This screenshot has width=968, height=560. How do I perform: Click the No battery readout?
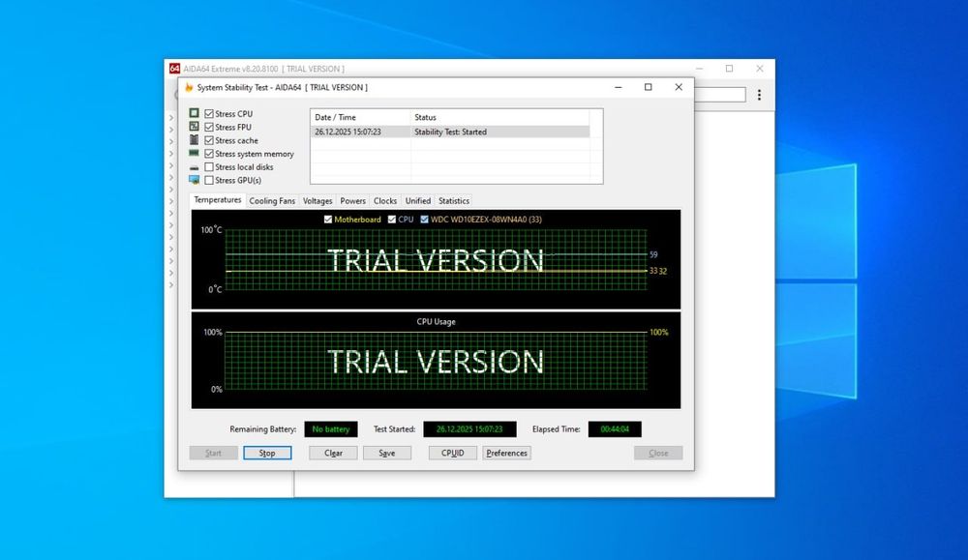coord(331,429)
